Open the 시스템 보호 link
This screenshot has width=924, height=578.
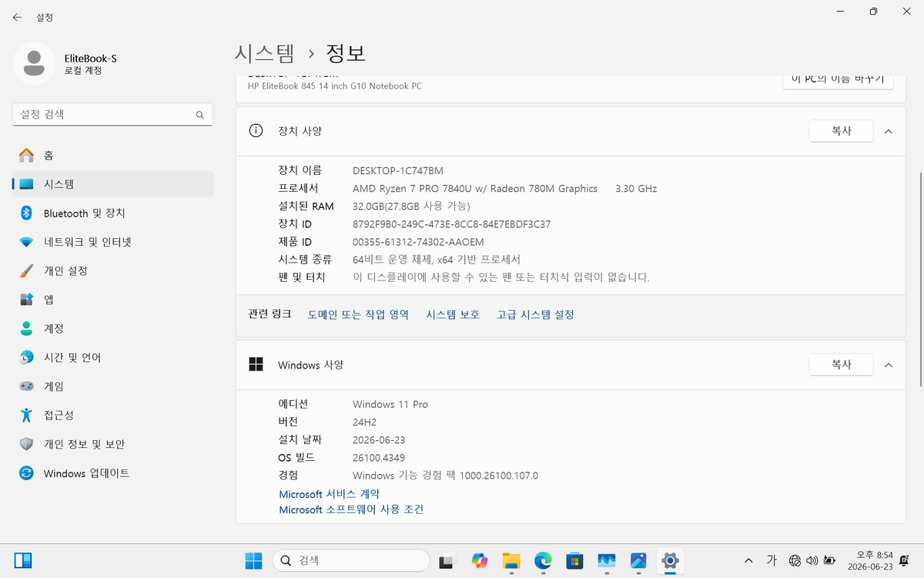453,314
